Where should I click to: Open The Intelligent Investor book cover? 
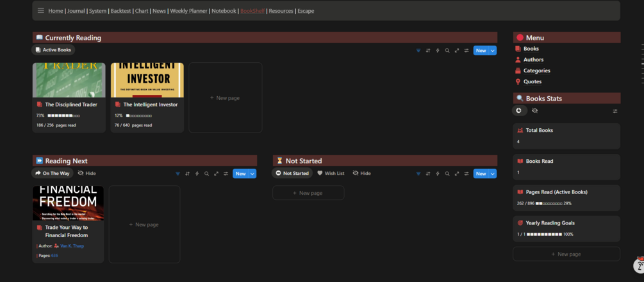tap(147, 80)
